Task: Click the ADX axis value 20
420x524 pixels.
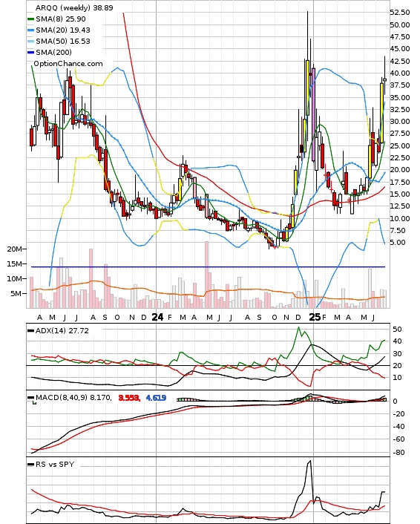Action: 397,366
